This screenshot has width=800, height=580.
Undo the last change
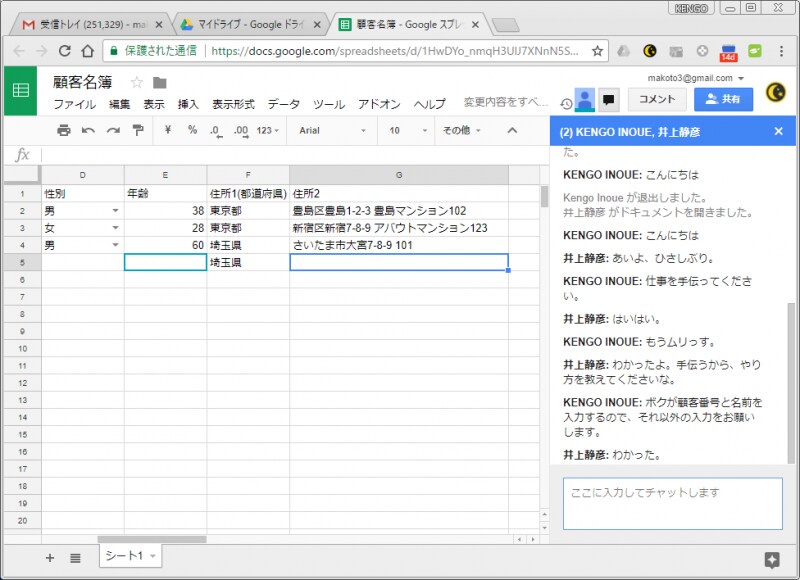click(88, 131)
